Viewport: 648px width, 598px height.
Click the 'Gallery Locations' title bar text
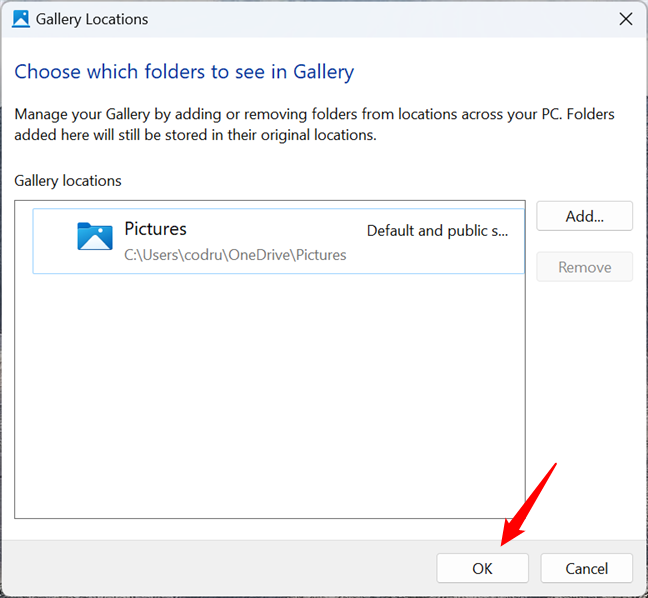[92, 18]
